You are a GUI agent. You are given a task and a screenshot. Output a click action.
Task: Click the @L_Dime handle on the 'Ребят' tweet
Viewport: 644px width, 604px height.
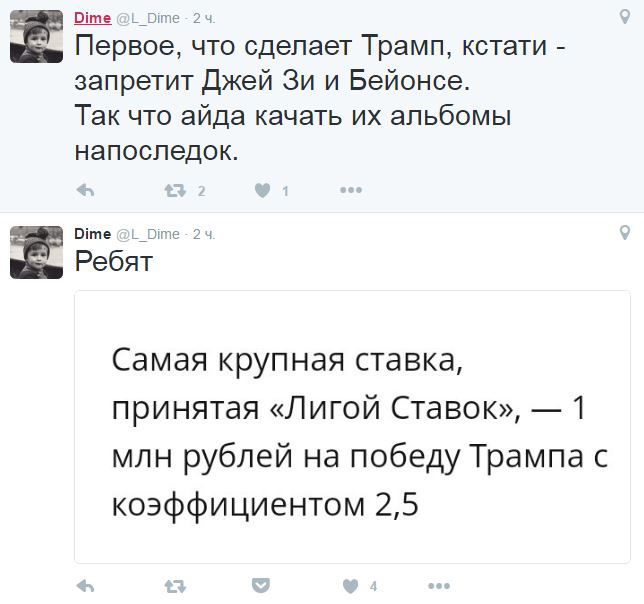tap(148, 234)
